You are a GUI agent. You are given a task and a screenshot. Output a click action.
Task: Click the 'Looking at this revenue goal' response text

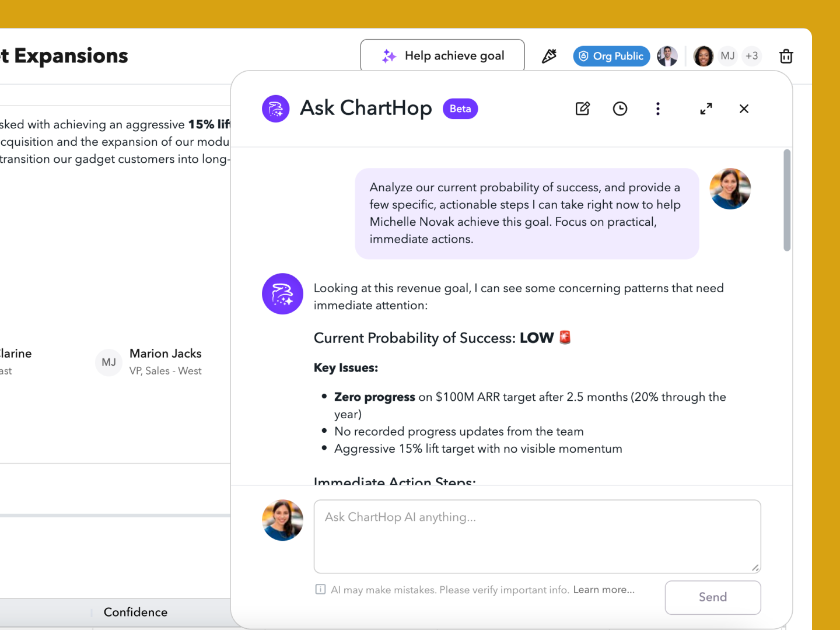(x=519, y=297)
